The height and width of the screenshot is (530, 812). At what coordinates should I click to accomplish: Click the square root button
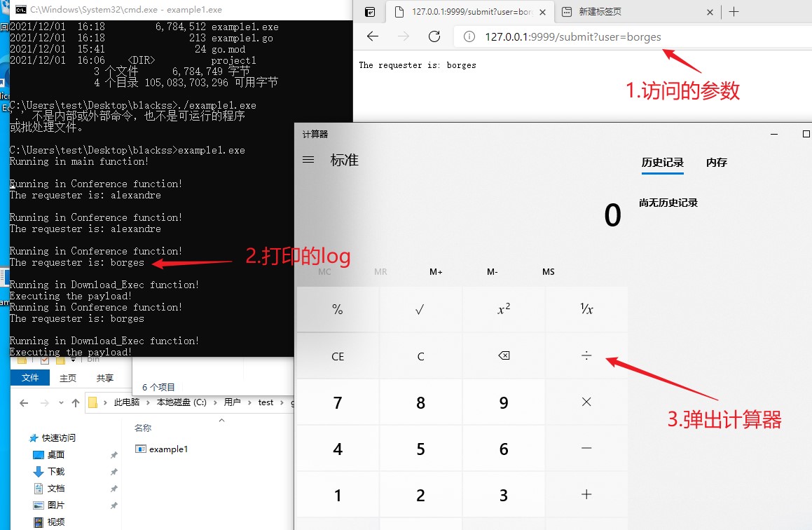coord(420,309)
